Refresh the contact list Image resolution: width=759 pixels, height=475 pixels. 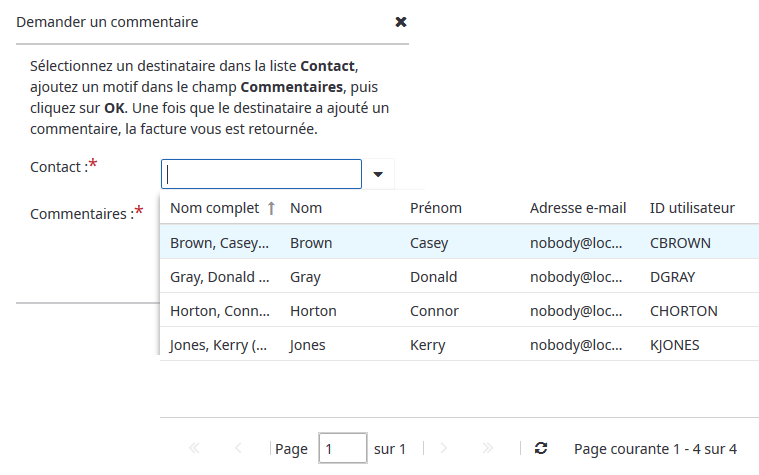541,449
